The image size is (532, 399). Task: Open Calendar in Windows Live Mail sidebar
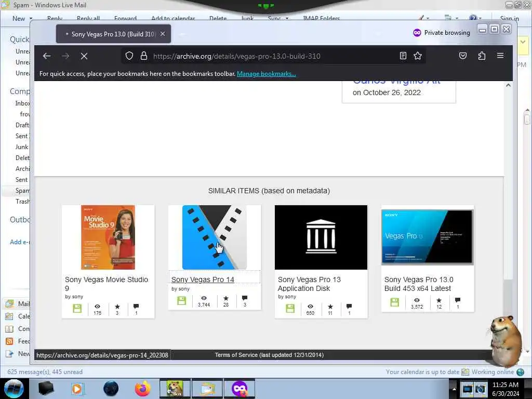17,316
